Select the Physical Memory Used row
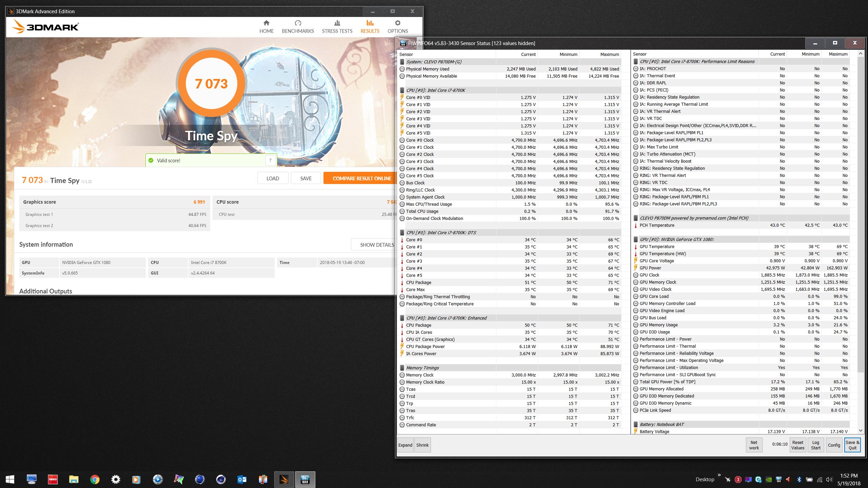Screen dimensions: 868x488 pos(510,69)
